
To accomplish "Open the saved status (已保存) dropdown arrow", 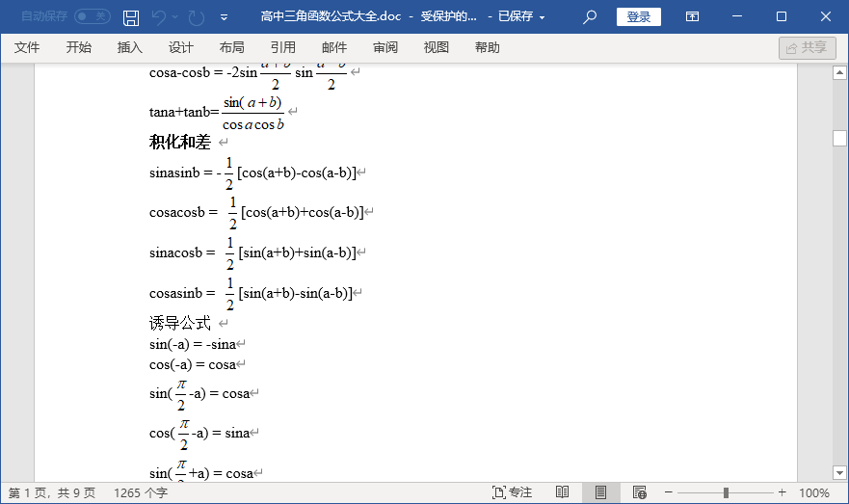I will pos(543,17).
